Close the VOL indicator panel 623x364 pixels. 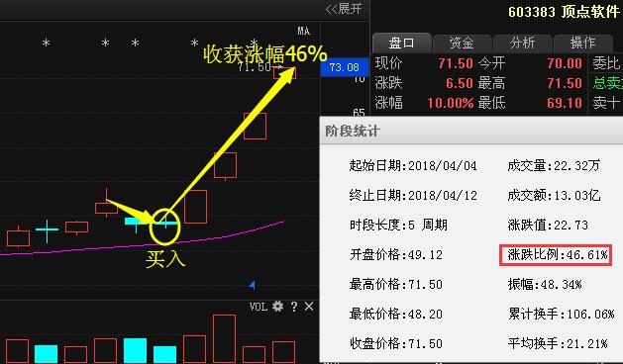[309, 307]
